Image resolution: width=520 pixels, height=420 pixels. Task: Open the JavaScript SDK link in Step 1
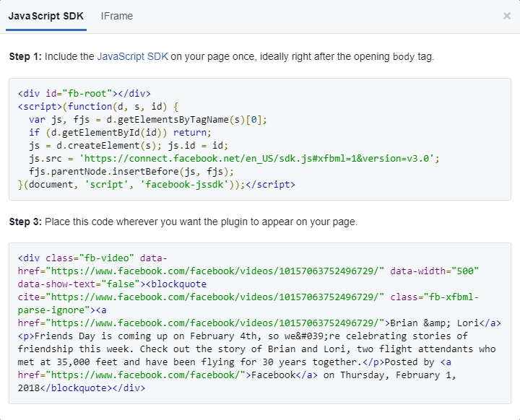tap(132, 56)
